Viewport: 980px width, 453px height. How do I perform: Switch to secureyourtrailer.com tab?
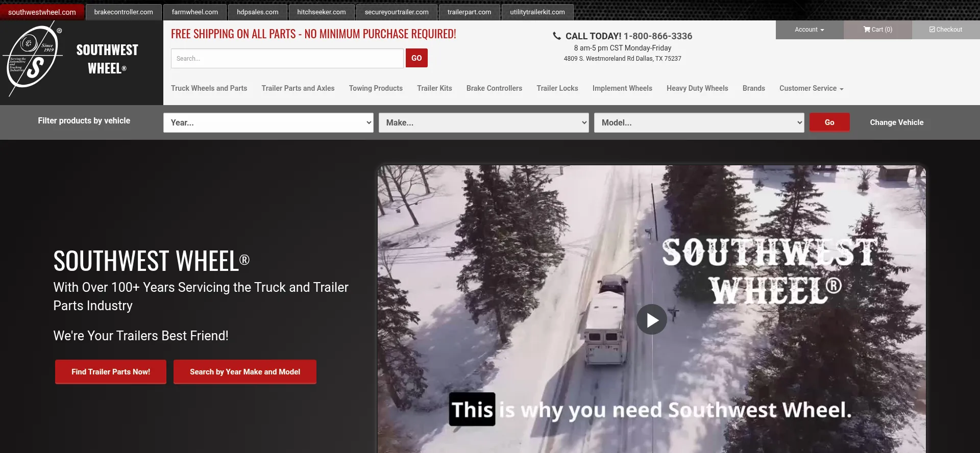pyautogui.click(x=397, y=12)
